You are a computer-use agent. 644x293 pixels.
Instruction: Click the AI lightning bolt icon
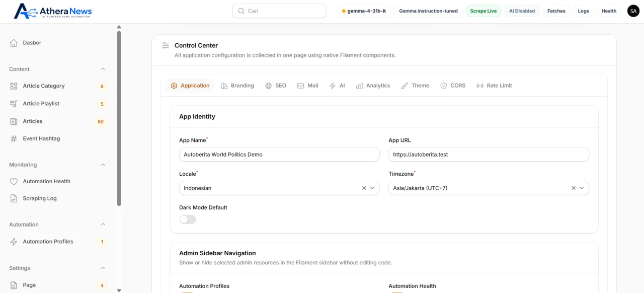333,86
